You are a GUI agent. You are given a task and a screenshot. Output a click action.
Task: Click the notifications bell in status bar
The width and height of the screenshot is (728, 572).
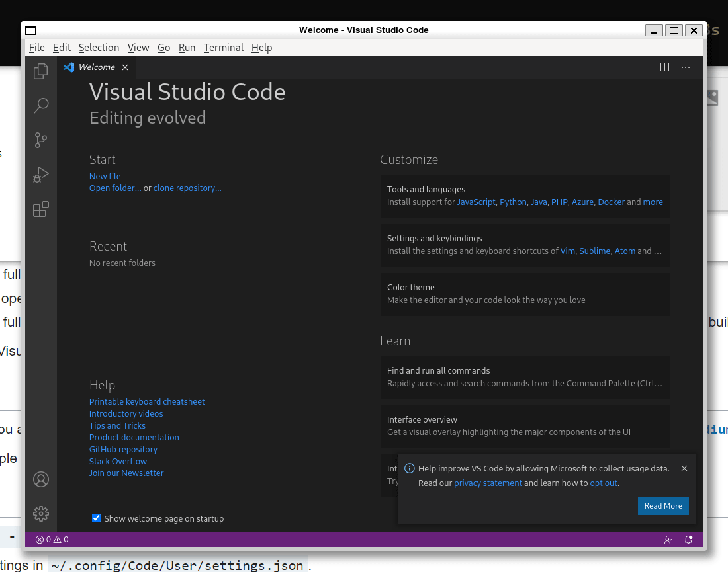pyautogui.click(x=689, y=540)
